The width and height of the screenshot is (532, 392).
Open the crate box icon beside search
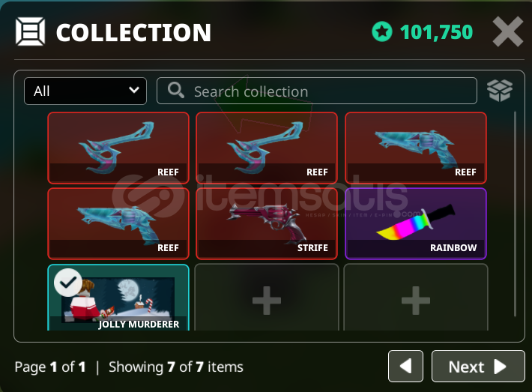tap(500, 90)
